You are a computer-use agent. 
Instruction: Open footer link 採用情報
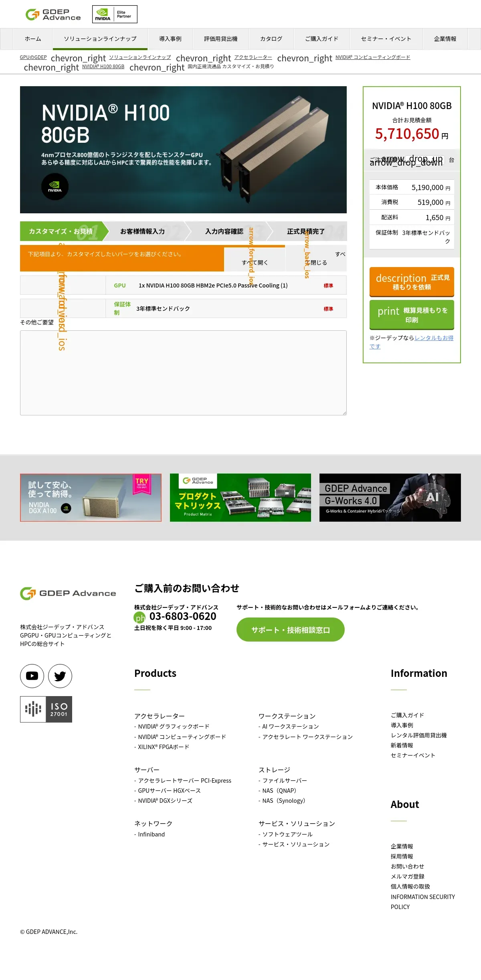pyautogui.click(x=402, y=856)
